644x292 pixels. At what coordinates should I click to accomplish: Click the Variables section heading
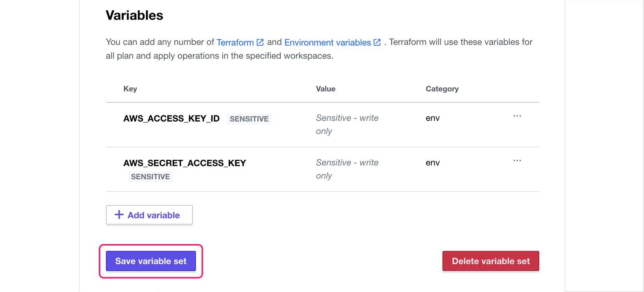pos(134,15)
